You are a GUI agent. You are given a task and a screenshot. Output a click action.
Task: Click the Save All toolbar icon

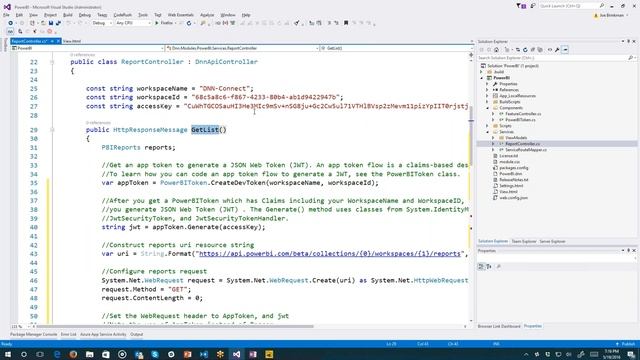click(58, 23)
